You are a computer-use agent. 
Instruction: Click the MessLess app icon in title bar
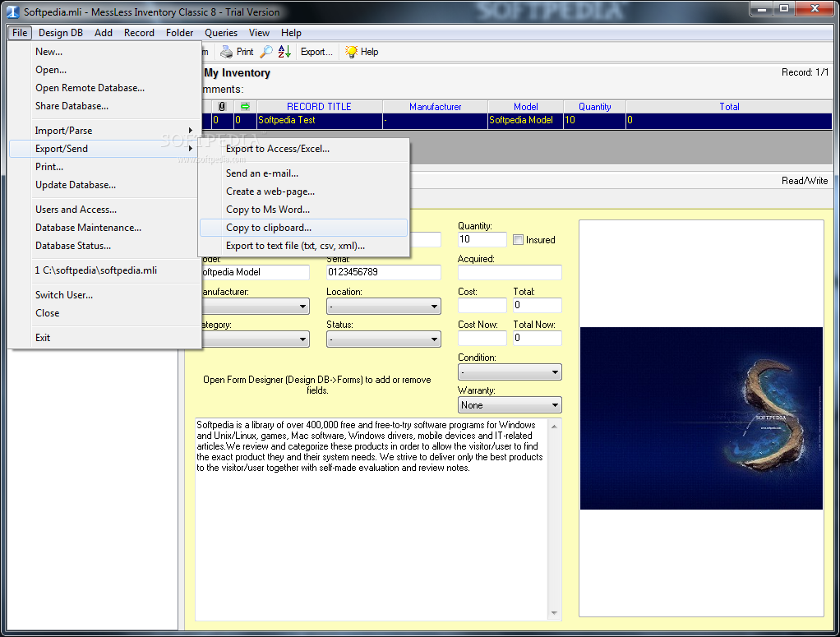click(x=13, y=12)
